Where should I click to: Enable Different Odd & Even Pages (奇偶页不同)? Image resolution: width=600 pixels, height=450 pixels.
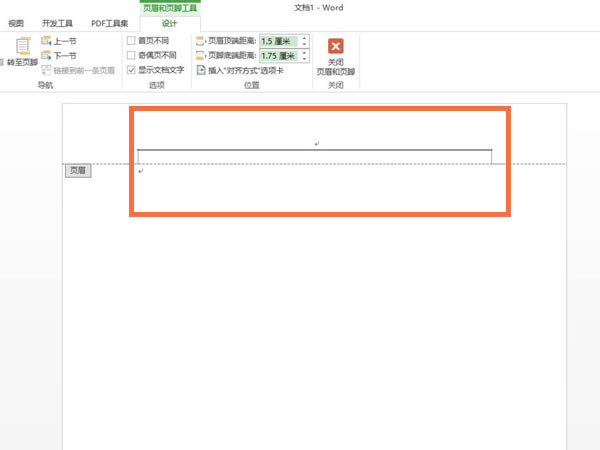pos(131,55)
